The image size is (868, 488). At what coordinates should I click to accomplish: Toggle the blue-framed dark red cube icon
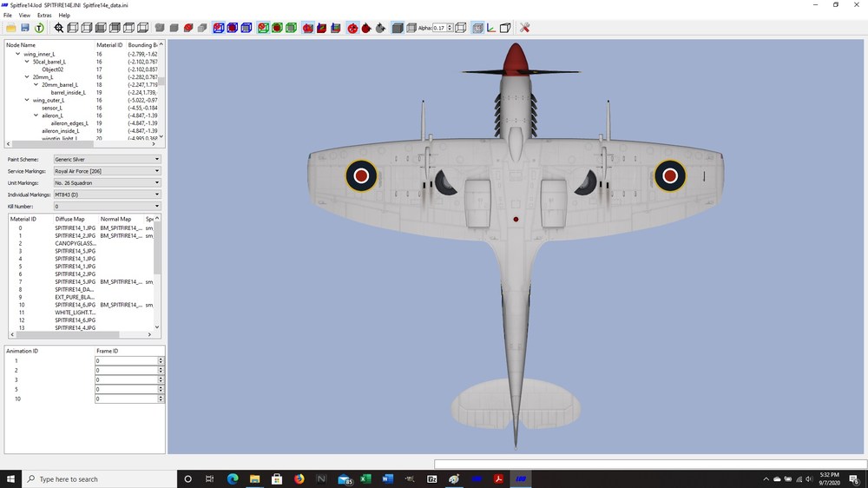[x=233, y=28]
